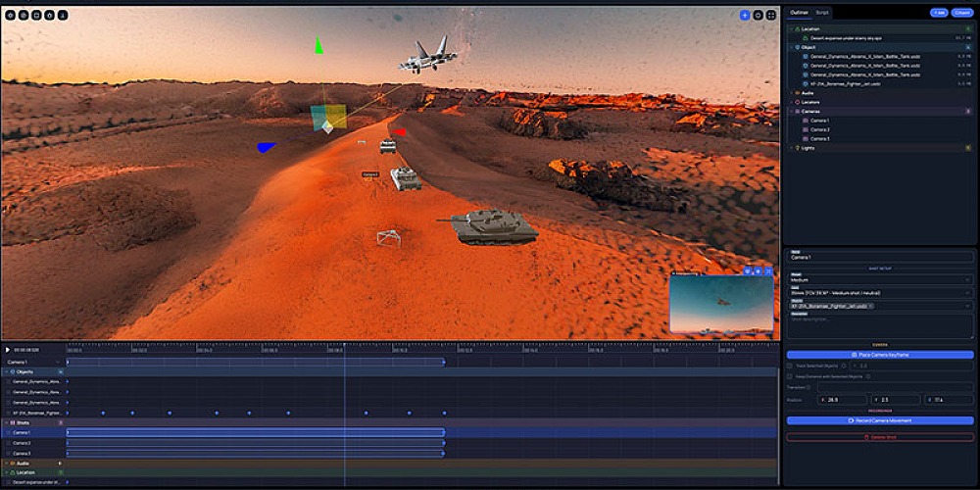Click the third round icon in viewport toolbar
980x490 pixels.
coord(36,15)
